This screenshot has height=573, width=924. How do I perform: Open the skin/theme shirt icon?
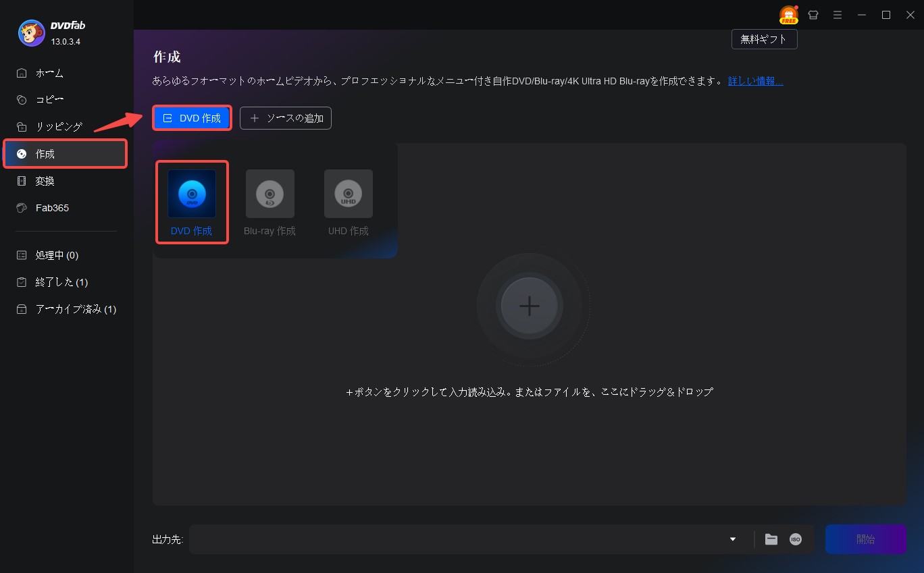813,15
